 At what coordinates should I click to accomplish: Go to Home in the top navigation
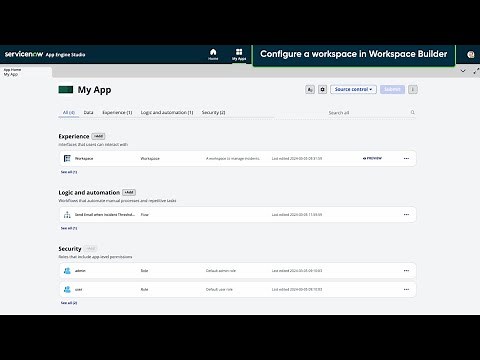point(213,54)
